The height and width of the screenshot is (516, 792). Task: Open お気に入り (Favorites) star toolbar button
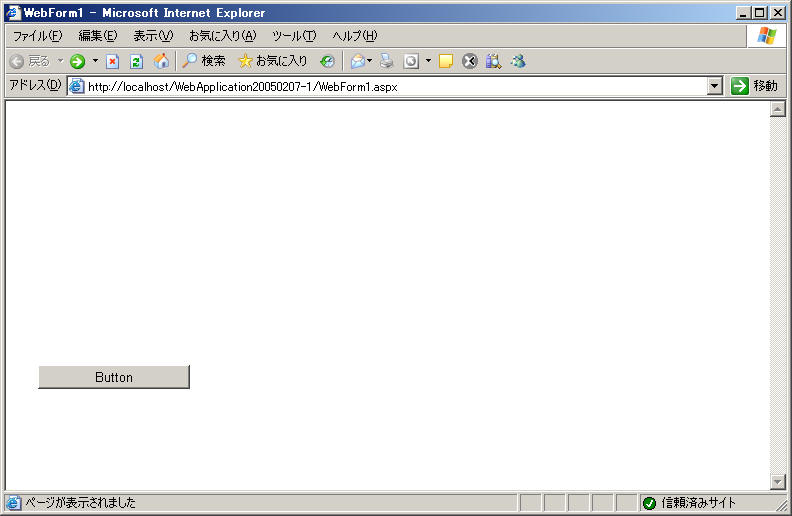(x=273, y=61)
